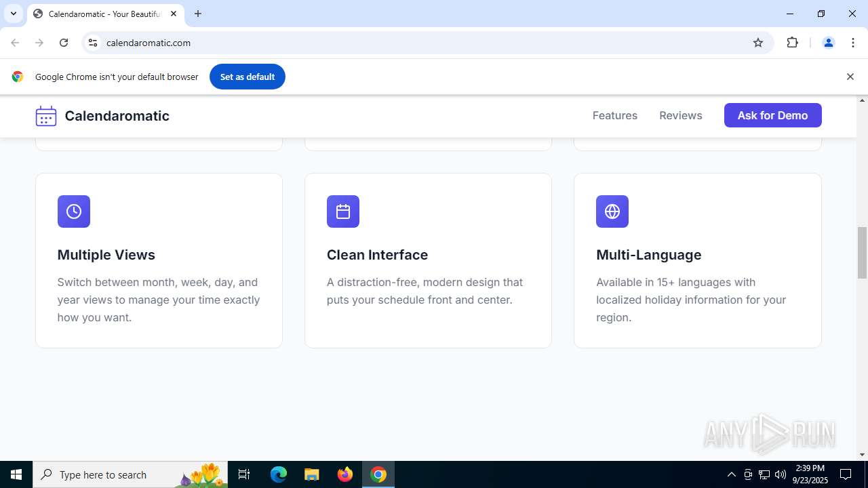Open the Chrome profile avatar icon
The height and width of the screenshot is (488, 868).
pyautogui.click(x=828, y=43)
